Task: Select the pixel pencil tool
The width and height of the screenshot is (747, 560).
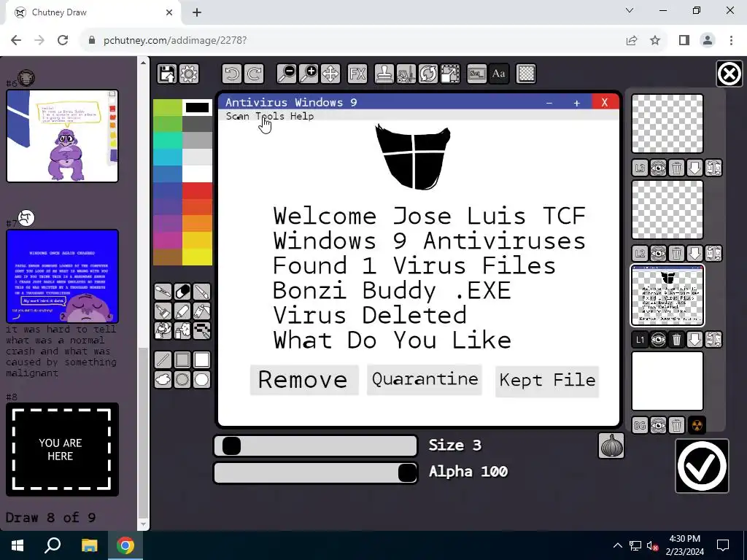Action: [202, 330]
